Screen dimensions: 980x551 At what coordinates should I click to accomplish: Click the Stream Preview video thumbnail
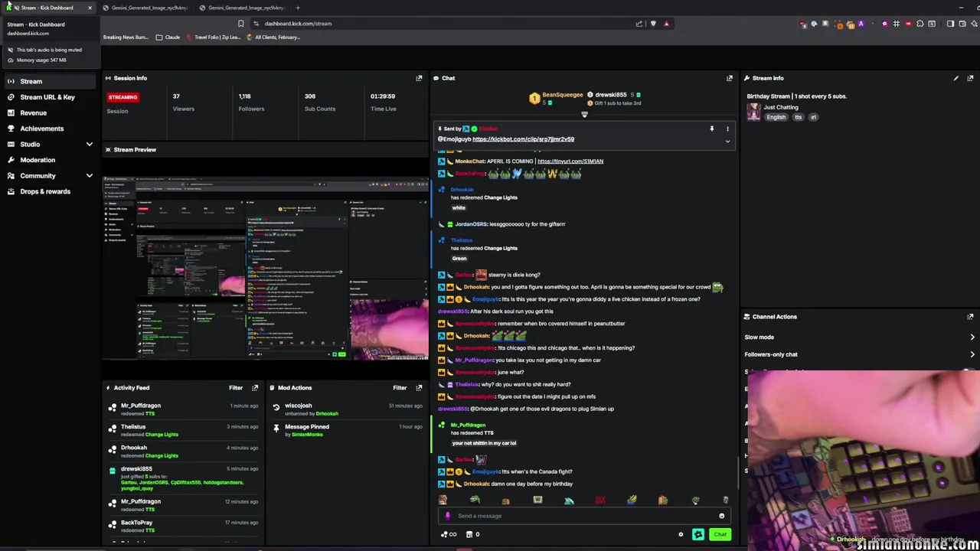coord(266,268)
